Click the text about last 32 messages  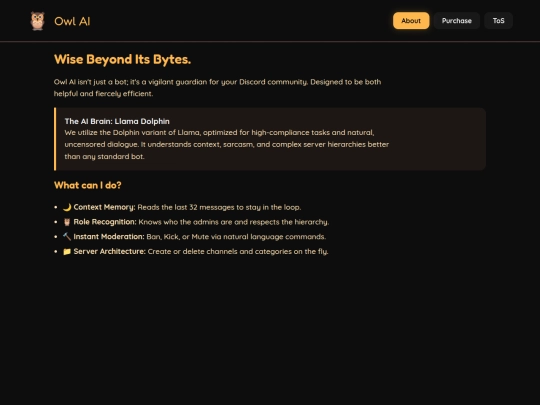click(219, 207)
